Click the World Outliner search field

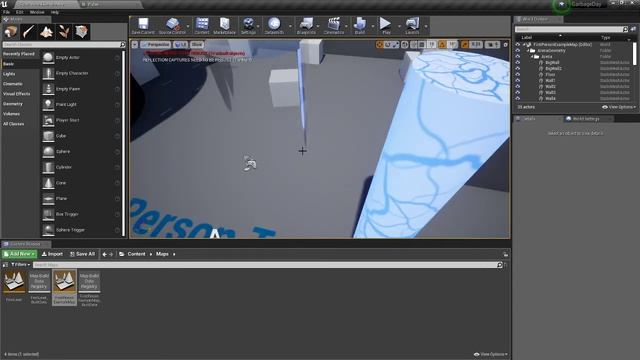(571, 29)
